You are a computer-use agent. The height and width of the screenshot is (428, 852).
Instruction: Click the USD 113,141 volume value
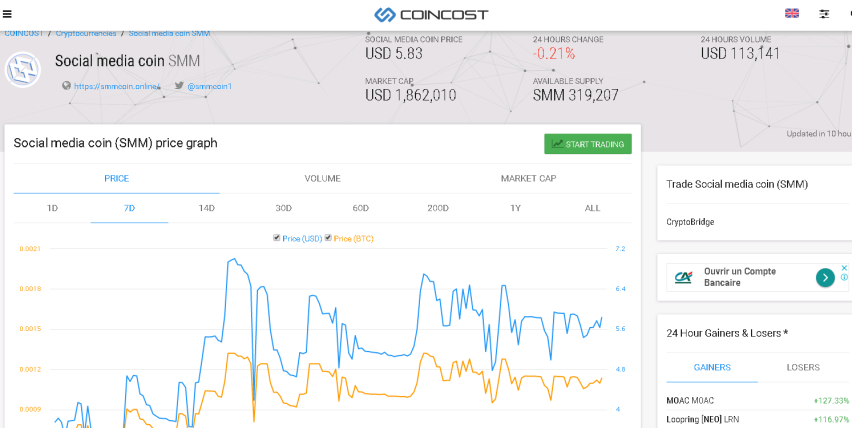coord(740,54)
